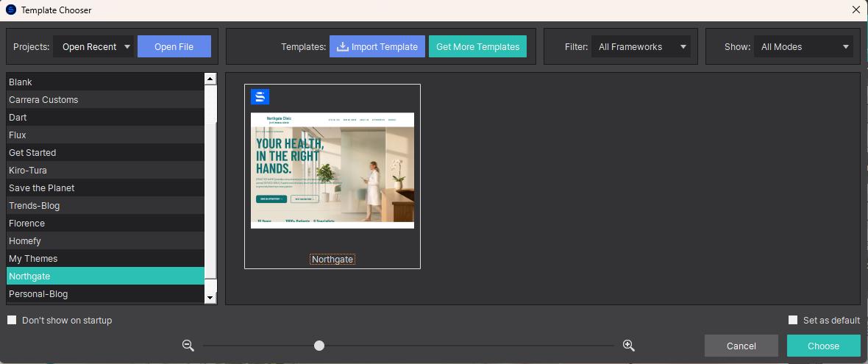Choose the Dart template entry
Image resolution: width=868 pixels, height=364 pixels.
tap(105, 117)
